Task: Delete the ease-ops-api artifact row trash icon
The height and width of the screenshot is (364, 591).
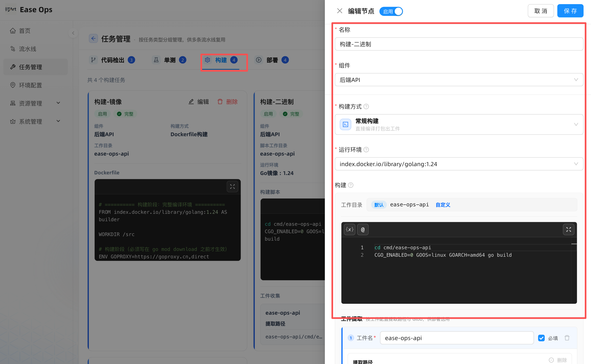Action: [x=567, y=338]
